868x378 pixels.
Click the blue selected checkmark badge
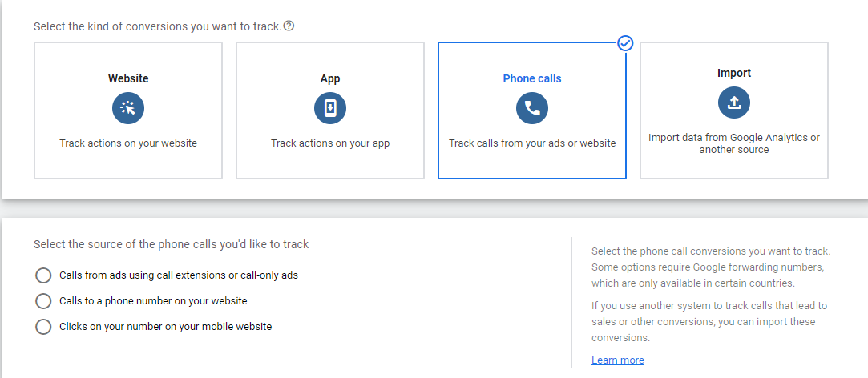tap(626, 43)
